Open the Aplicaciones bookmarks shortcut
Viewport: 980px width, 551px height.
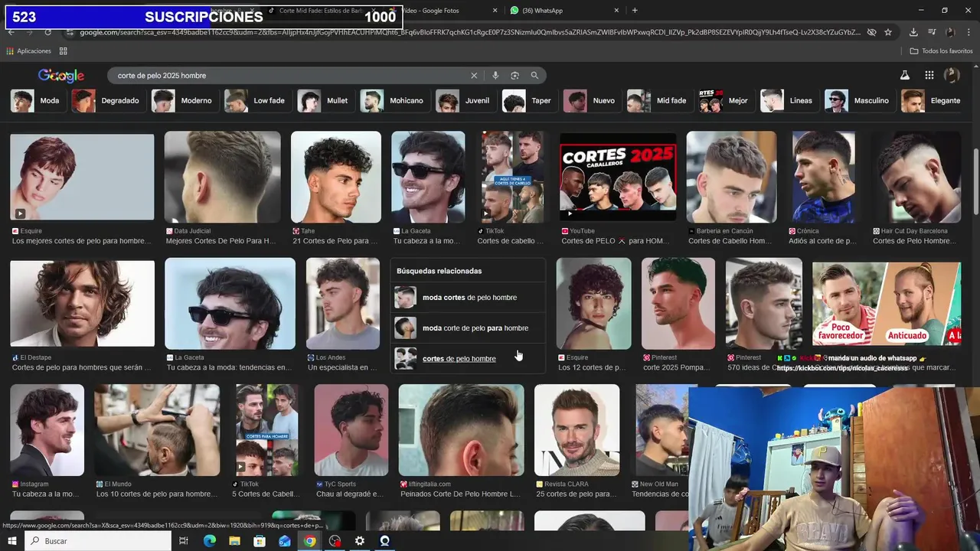28,51
